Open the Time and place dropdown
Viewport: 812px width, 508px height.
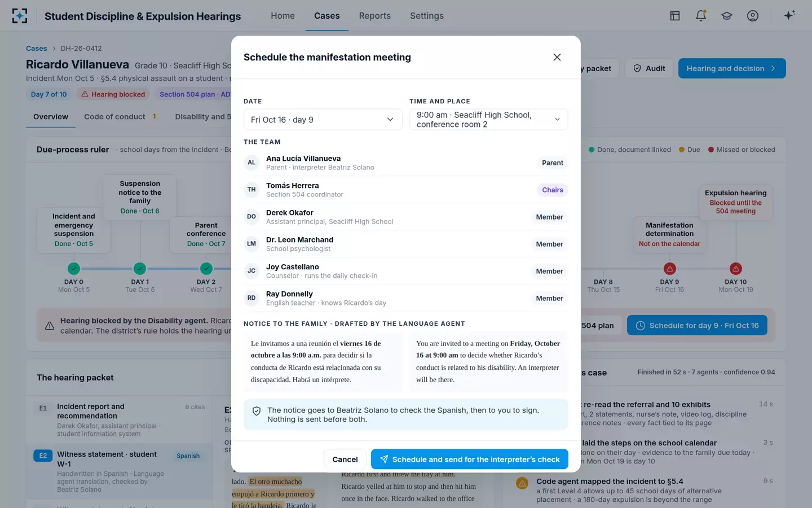coord(488,120)
